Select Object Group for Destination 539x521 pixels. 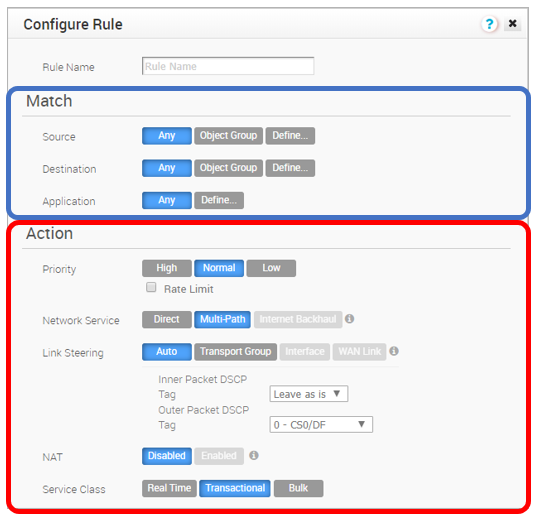(229, 168)
